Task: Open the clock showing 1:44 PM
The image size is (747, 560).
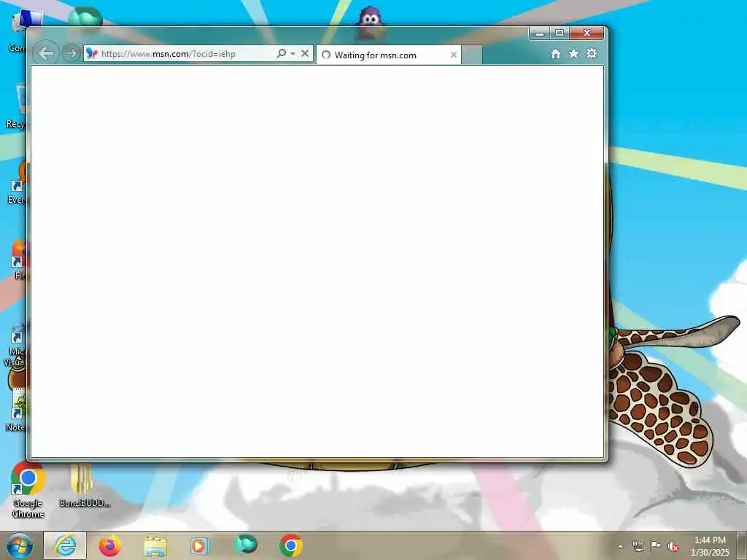Action: [x=710, y=546]
